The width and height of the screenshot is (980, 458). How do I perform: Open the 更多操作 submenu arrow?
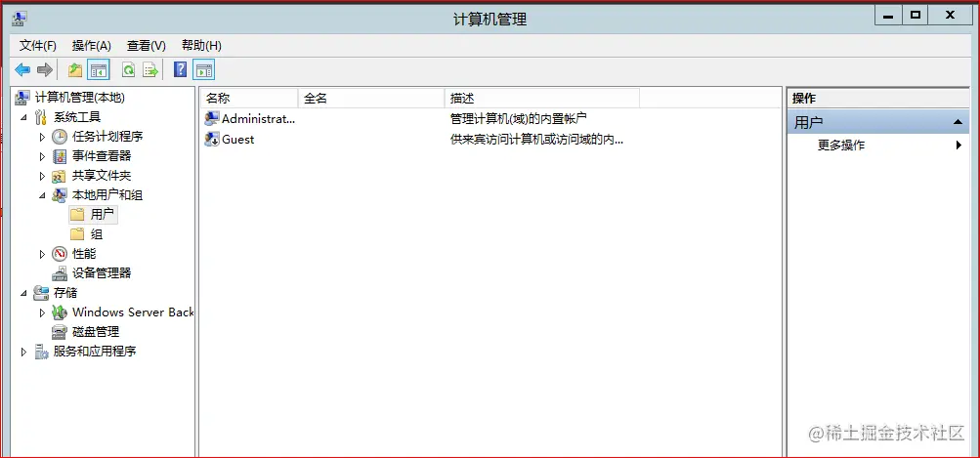pos(959,145)
